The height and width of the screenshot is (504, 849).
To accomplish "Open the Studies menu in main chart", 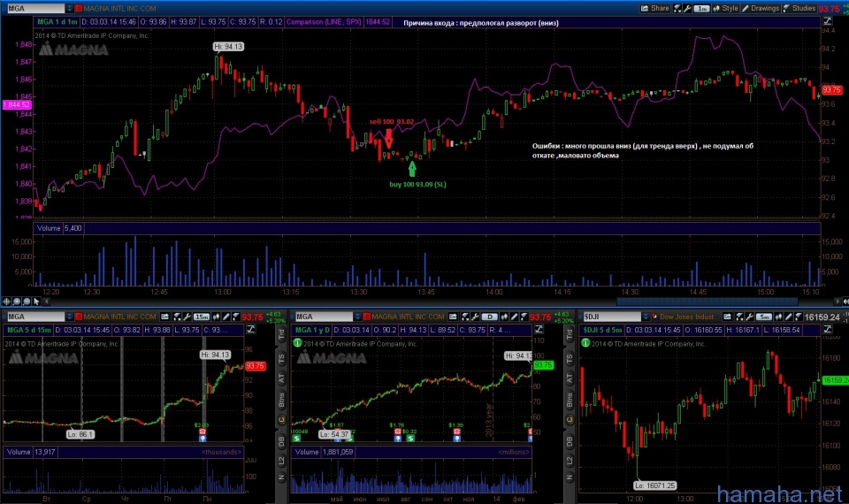I will (799, 8).
